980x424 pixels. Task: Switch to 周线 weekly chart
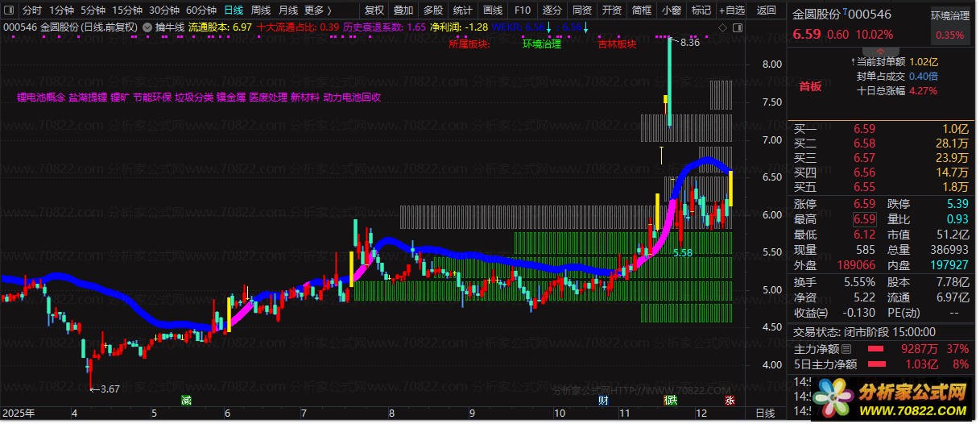[261, 10]
